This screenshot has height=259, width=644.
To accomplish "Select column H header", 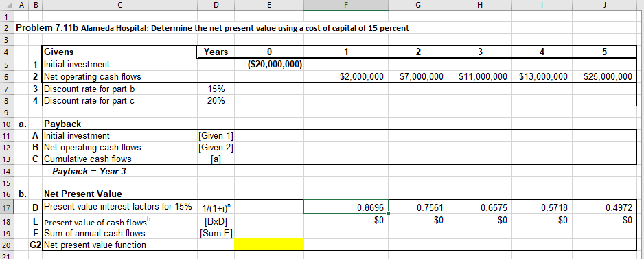I will pos(480,5).
